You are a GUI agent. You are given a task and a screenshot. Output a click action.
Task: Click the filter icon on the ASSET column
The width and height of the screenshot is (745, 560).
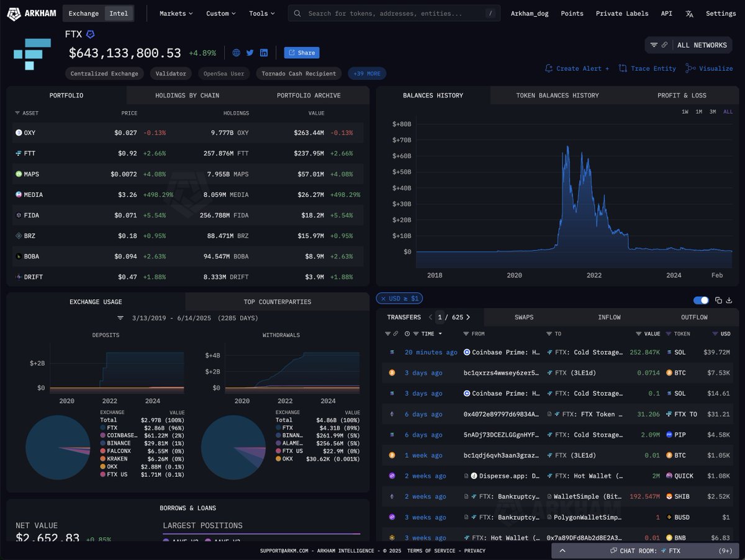[x=17, y=113]
